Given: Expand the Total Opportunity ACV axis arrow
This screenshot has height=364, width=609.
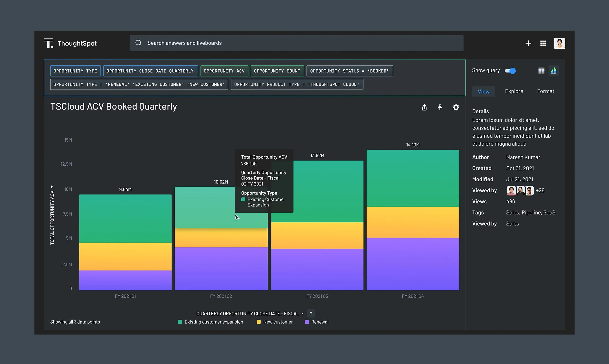Looking at the screenshot, I should (52, 187).
